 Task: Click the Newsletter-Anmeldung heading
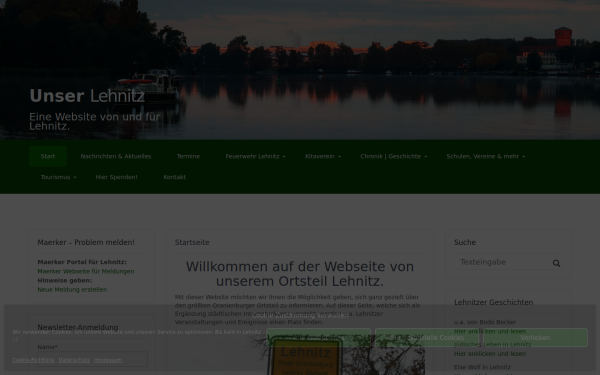click(78, 327)
